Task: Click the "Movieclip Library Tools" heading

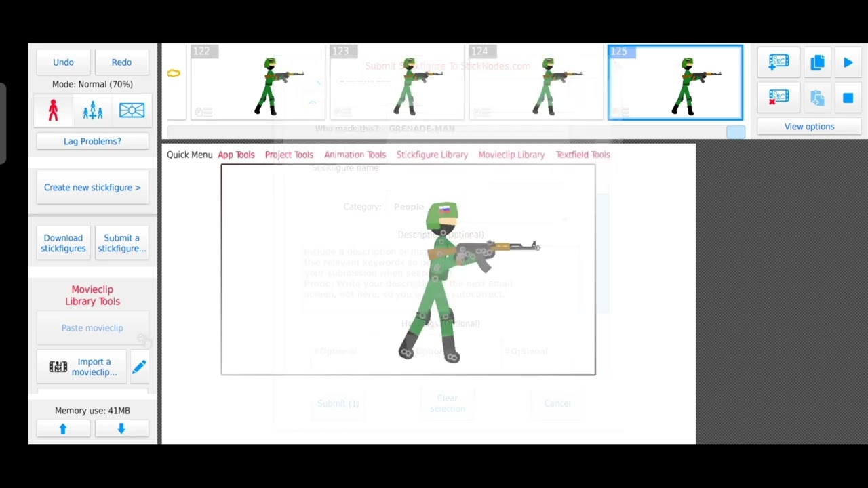Action: click(x=92, y=296)
